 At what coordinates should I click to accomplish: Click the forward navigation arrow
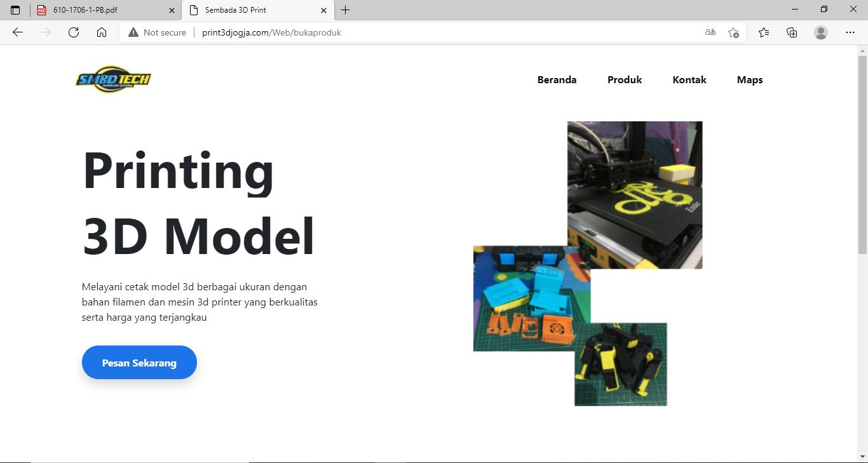[45, 32]
